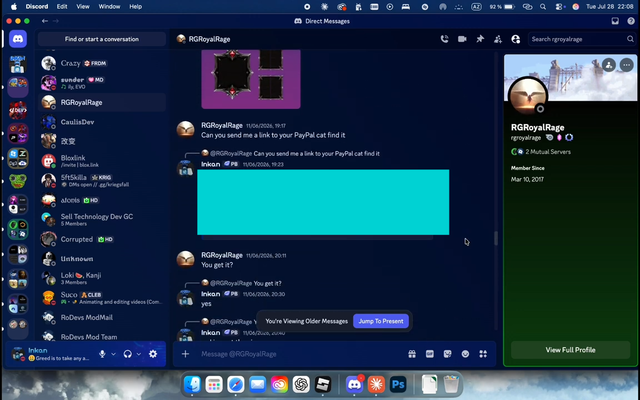This screenshot has height=400, width=640.
Task: Open the View menu in menu bar
Action: click(x=83, y=7)
